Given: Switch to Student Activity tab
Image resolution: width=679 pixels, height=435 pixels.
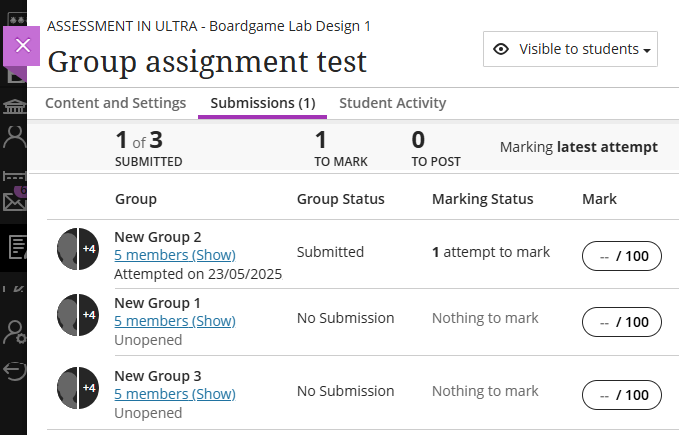Looking at the screenshot, I should click(x=392, y=103).
